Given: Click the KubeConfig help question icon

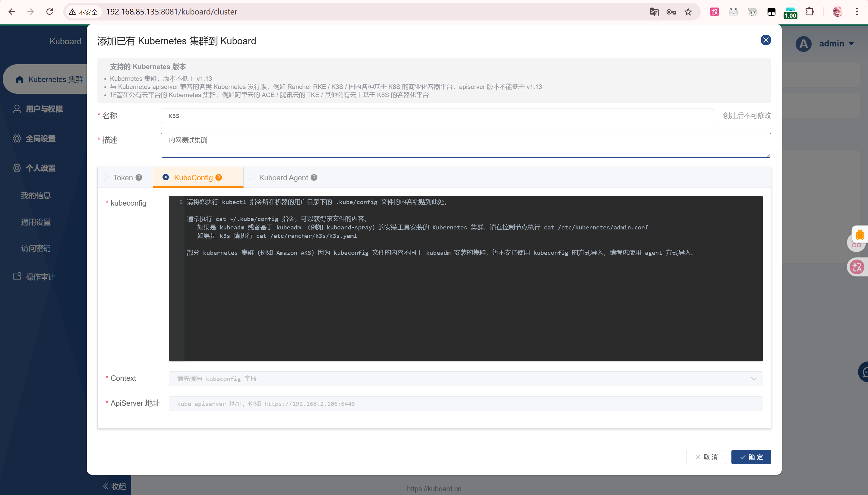Looking at the screenshot, I should 219,178.
